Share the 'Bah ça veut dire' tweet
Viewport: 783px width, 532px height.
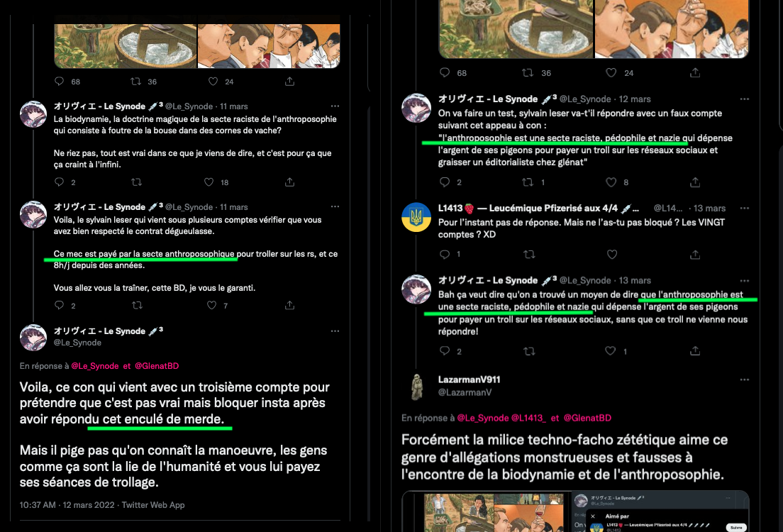(x=694, y=350)
